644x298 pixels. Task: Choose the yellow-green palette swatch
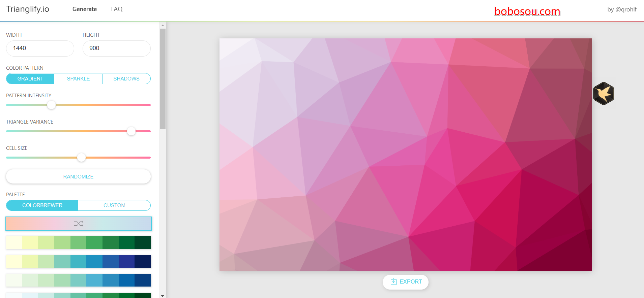[x=78, y=242]
